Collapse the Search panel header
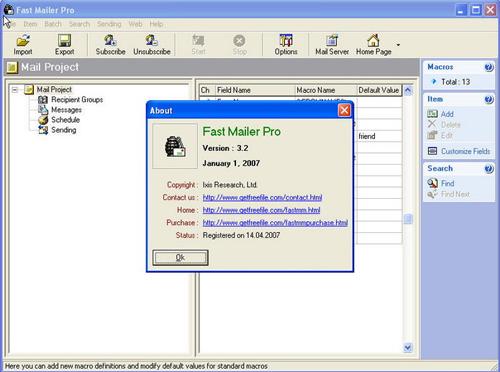The height and width of the screenshot is (372, 500). pyautogui.click(x=459, y=169)
